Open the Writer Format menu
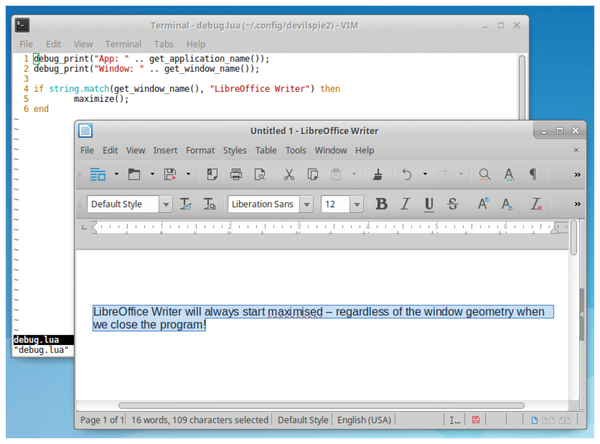The width and height of the screenshot is (600, 444). pos(200,150)
